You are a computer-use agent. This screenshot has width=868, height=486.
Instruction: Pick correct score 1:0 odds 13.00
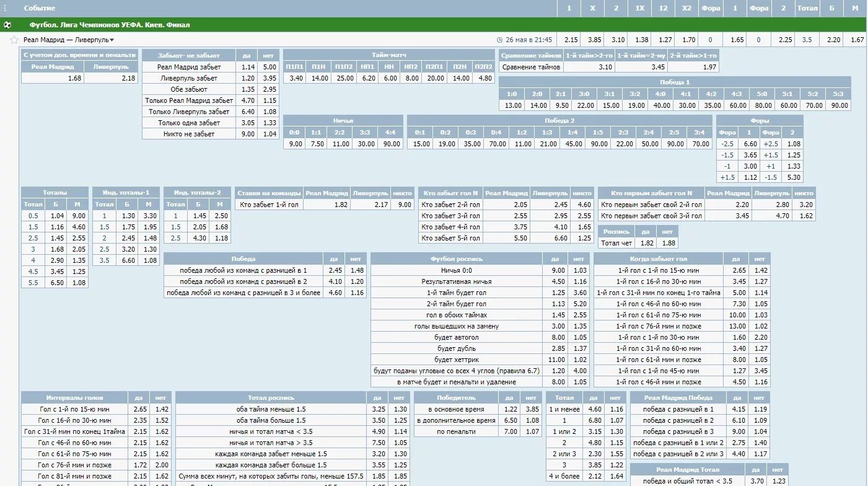[x=513, y=105]
